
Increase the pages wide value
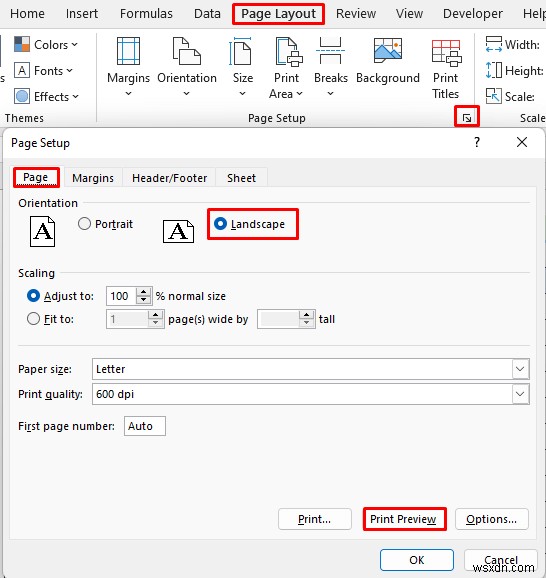point(156,314)
